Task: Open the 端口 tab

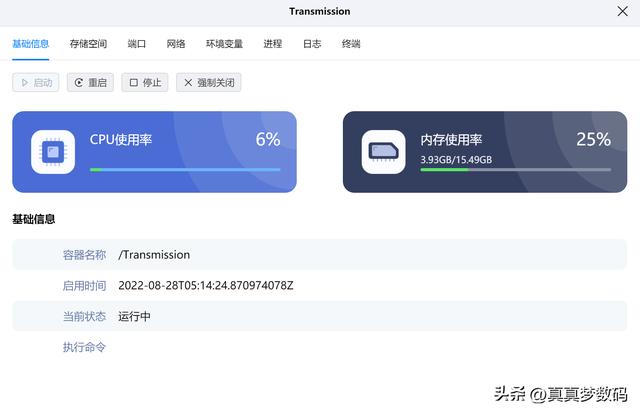Action: point(137,44)
